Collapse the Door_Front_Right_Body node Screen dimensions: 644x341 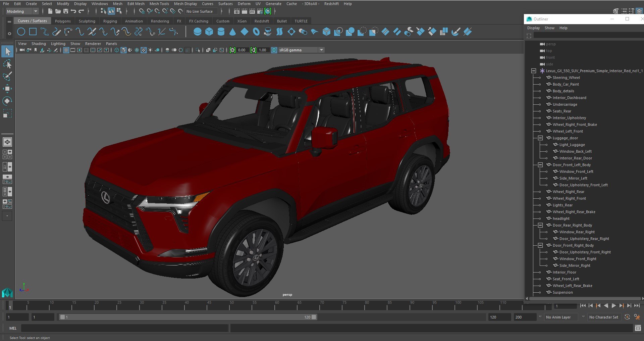pyautogui.click(x=540, y=245)
